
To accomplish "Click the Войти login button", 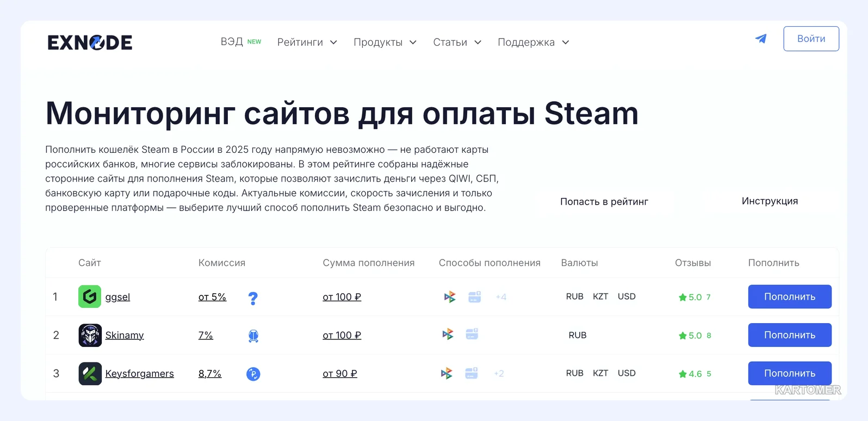I will 811,39.
